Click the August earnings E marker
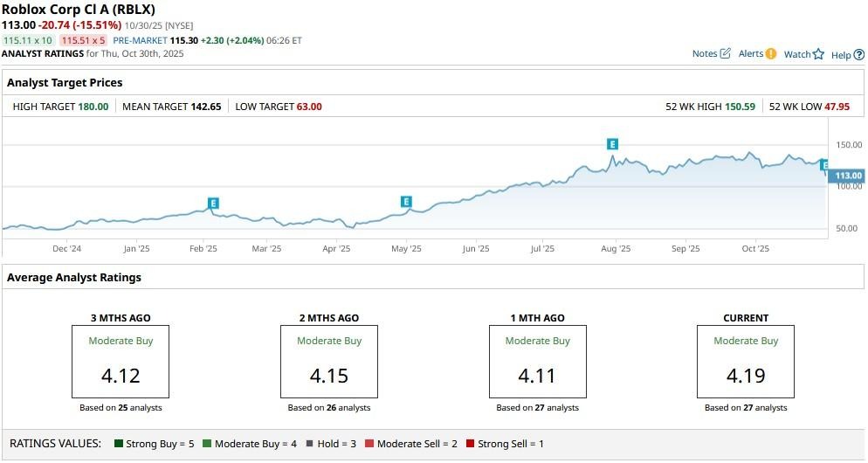 613,143
